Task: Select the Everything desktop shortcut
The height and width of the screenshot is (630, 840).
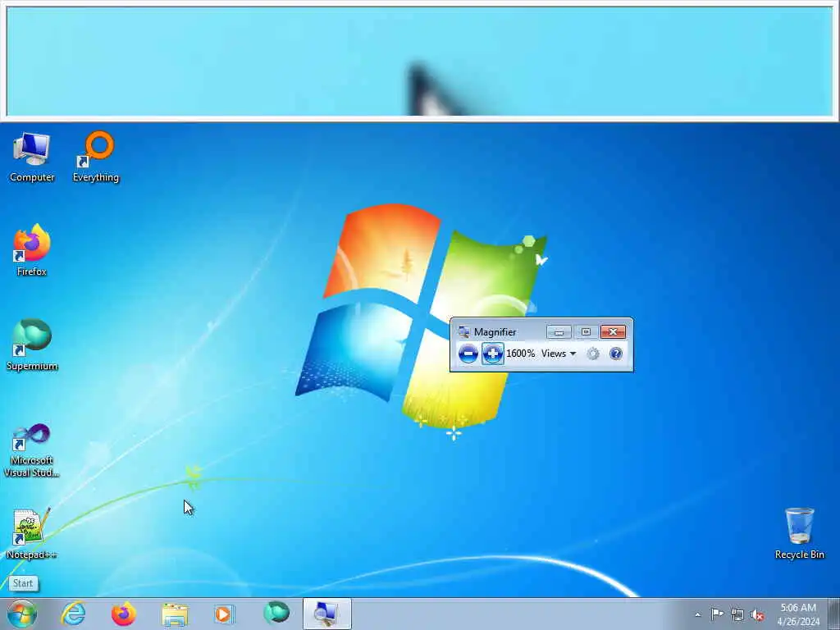Action: pos(96,157)
